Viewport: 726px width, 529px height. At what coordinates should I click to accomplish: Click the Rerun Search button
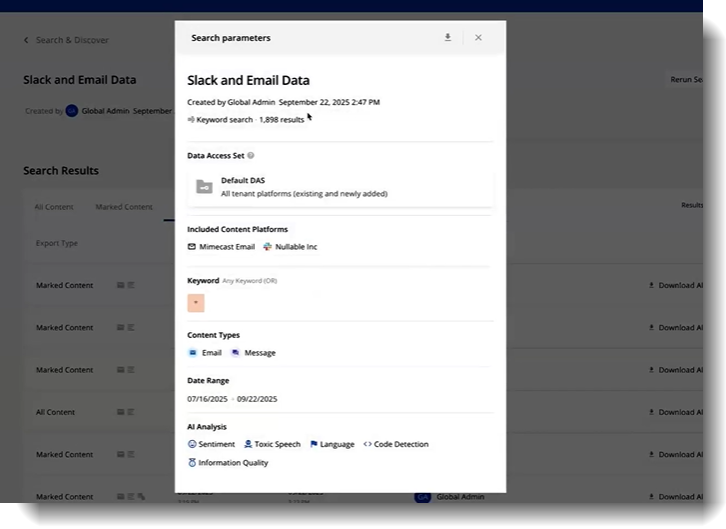[x=686, y=80]
